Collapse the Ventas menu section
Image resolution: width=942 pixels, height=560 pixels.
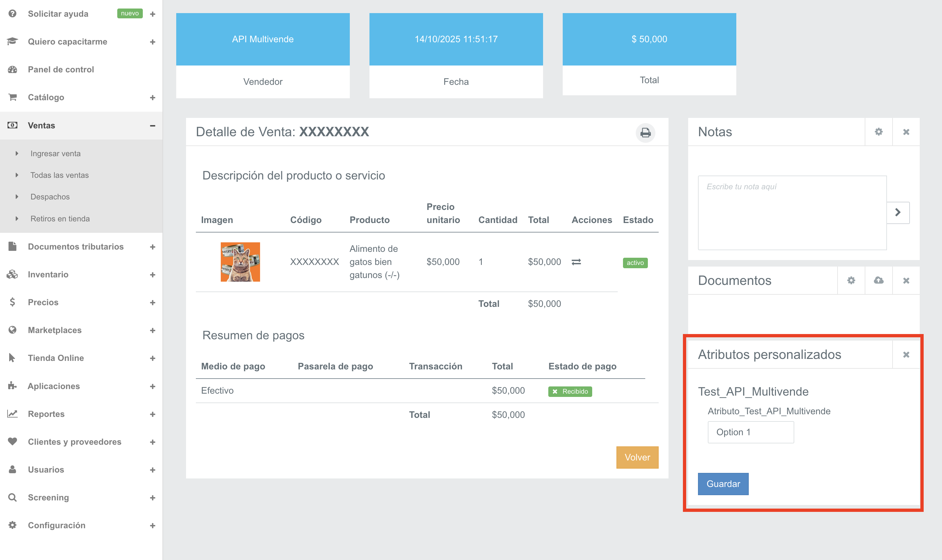click(x=153, y=125)
